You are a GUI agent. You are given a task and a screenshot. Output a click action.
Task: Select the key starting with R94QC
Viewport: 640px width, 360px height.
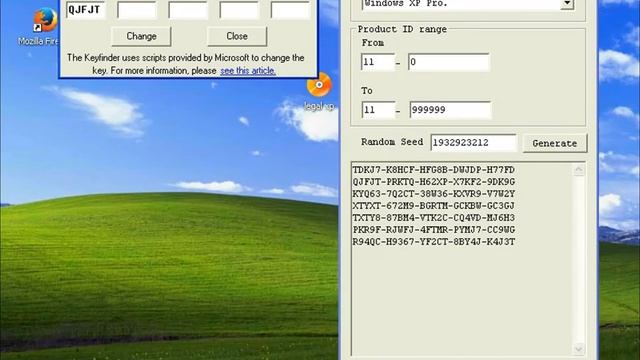[x=433, y=242]
